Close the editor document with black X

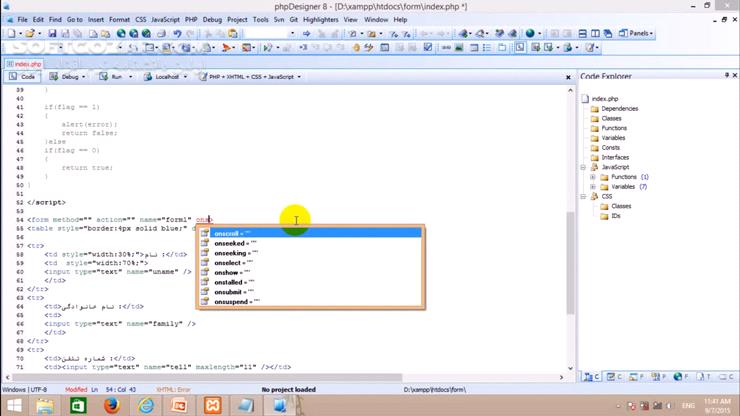(568, 77)
